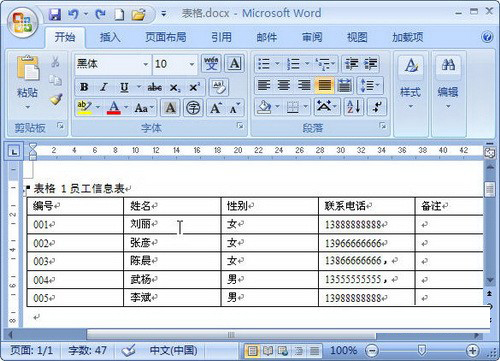The image size is (500, 361).
Task: Click the spelling check icon in status bar
Action: [128, 350]
